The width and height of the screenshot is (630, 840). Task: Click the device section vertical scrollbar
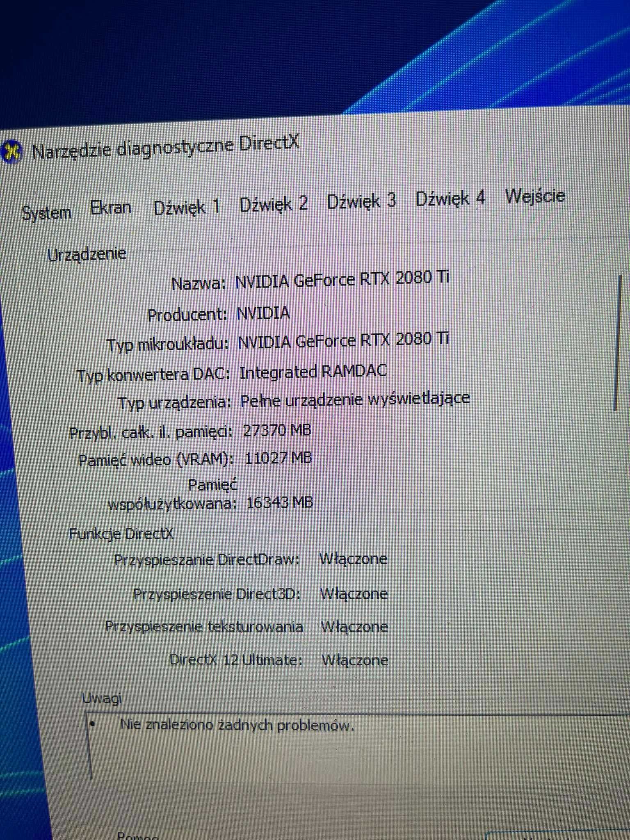pos(617,343)
